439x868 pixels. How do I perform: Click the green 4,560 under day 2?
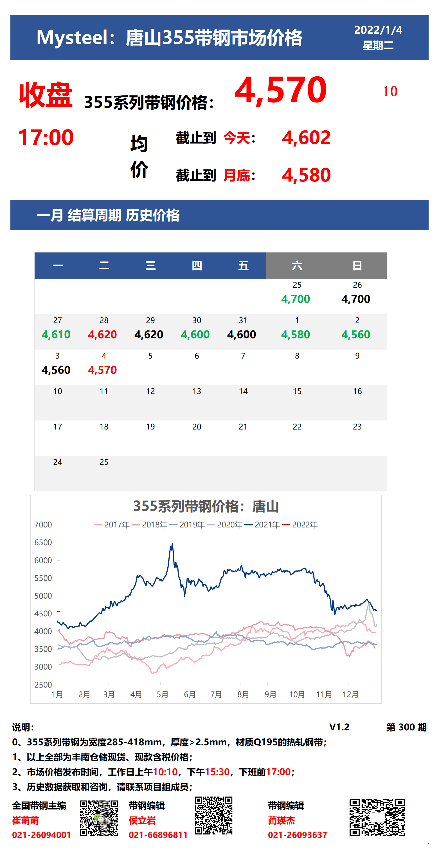click(x=356, y=334)
